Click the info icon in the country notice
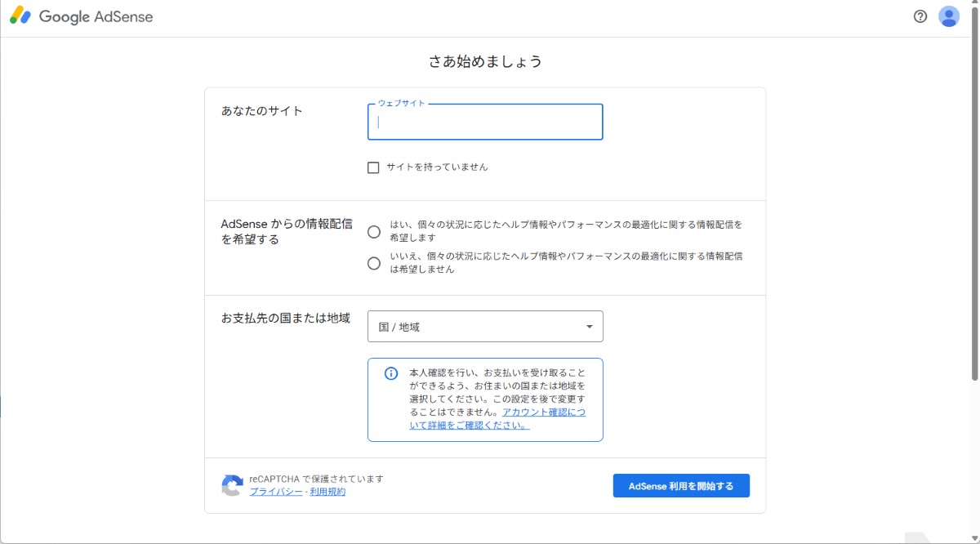The height and width of the screenshot is (544, 980). (x=391, y=373)
